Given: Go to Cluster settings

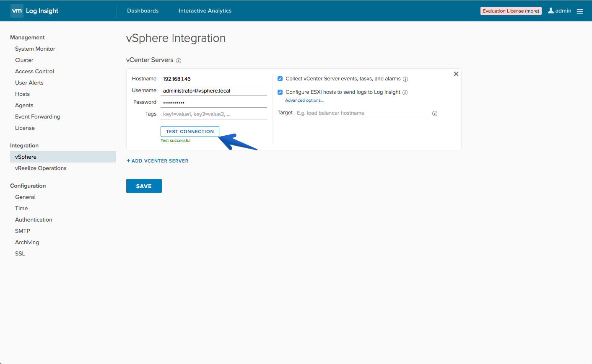Looking at the screenshot, I should (24, 60).
